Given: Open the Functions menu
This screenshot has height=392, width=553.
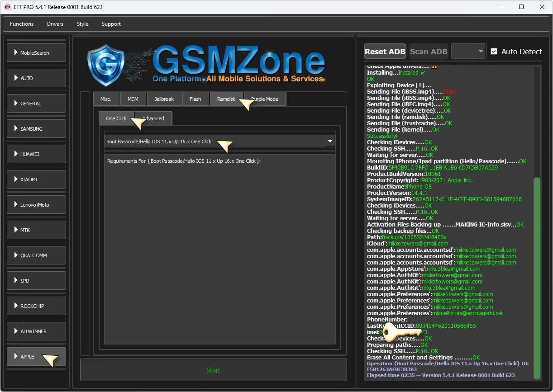Looking at the screenshot, I should (22, 24).
